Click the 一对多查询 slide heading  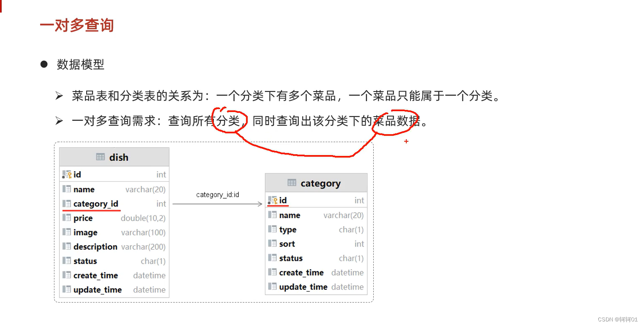tap(77, 25)
